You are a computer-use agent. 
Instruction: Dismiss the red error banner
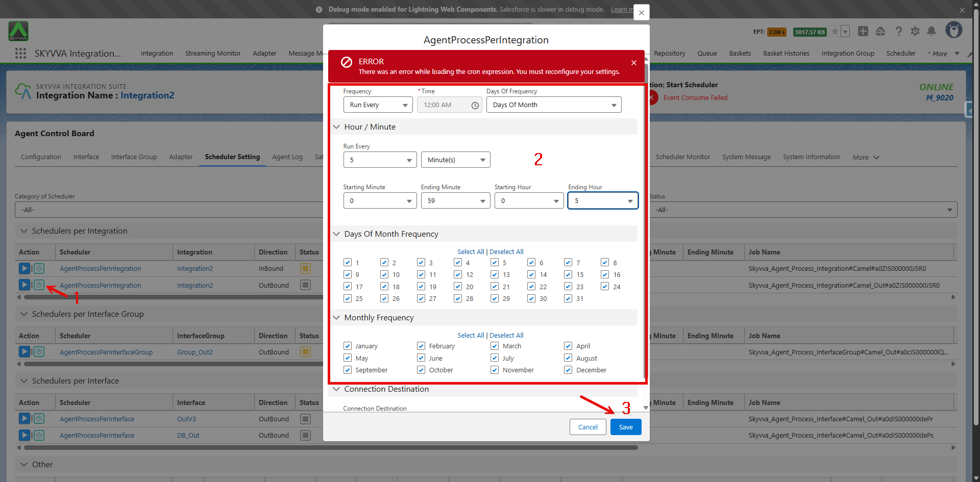click(x=633, y=63)
